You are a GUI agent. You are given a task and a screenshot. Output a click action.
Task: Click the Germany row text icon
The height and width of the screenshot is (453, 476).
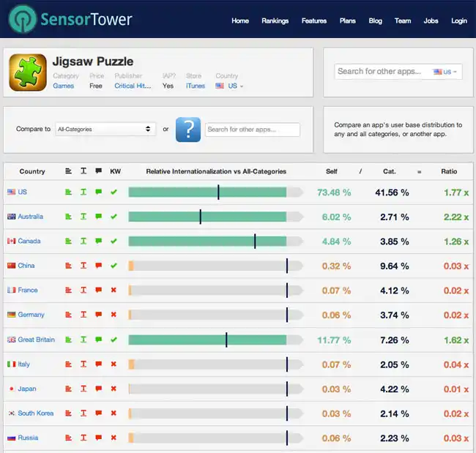(x=83, y=315)
